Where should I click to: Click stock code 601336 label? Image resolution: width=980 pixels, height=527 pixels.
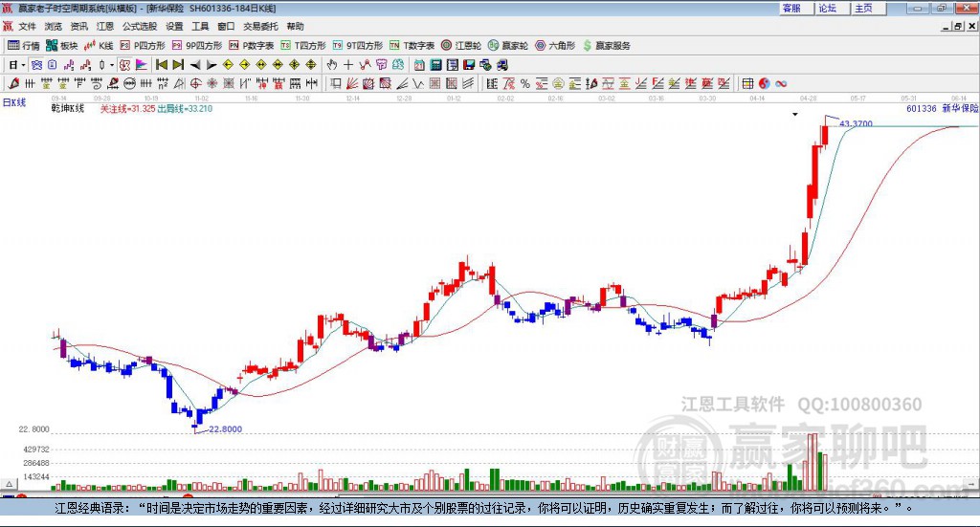coord(922,108)
